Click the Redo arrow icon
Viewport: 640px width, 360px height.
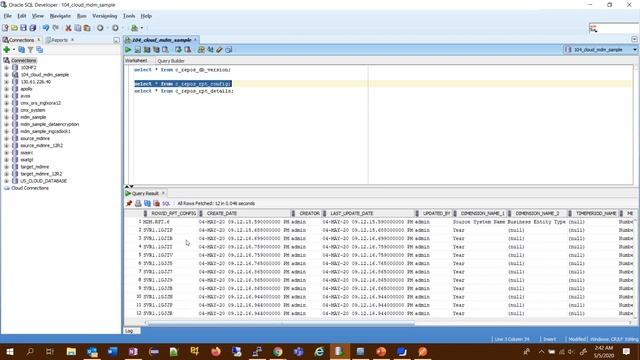[56, 28]
